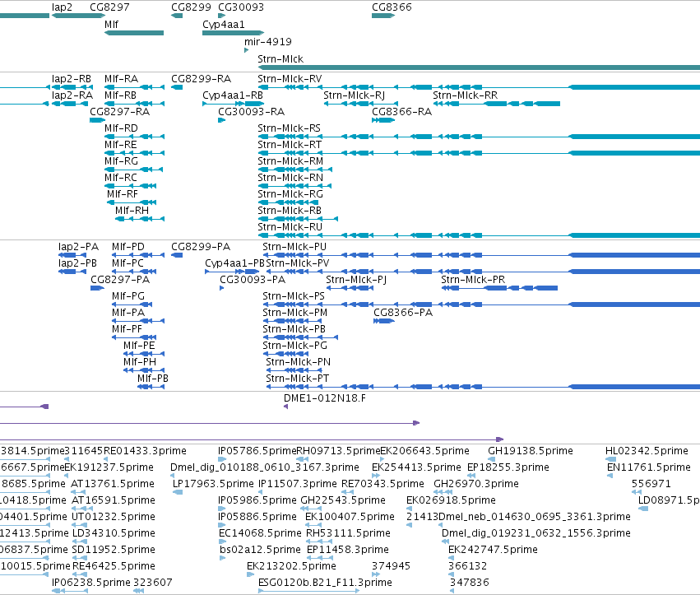Click protein Strn-Mlck-PV
The width and height of the screenshot is (700, 595).
tap(297, 263)
